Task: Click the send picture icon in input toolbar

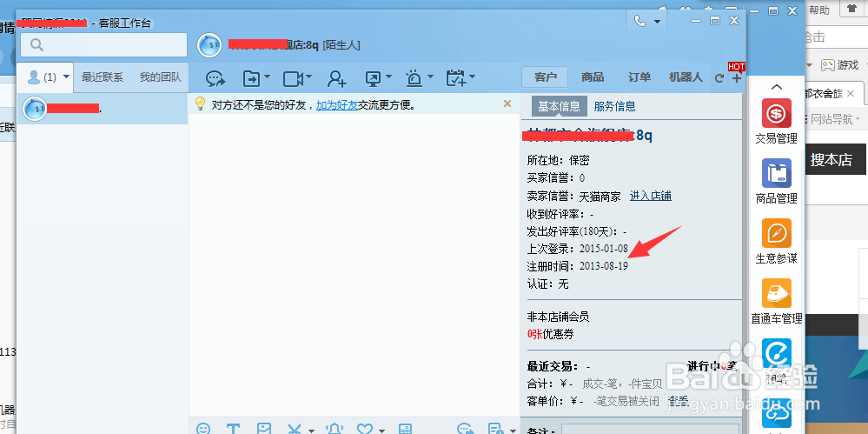Action: (x=265, y=429)
